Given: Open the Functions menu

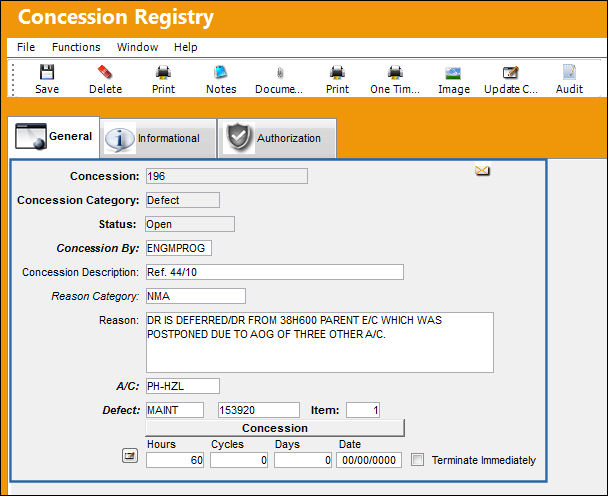Looking at the screenshot, I should (76, 47).
